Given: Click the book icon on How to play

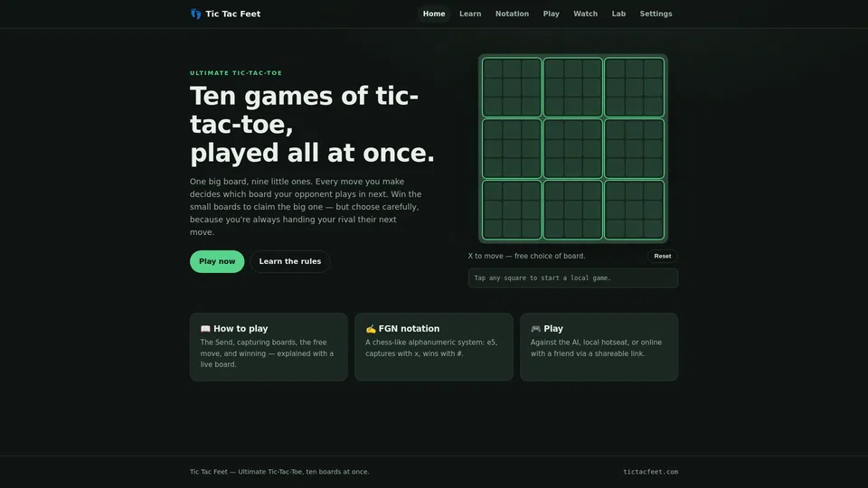Looking at the screenshot, I should pyautogui.click(x=205, y=329).
